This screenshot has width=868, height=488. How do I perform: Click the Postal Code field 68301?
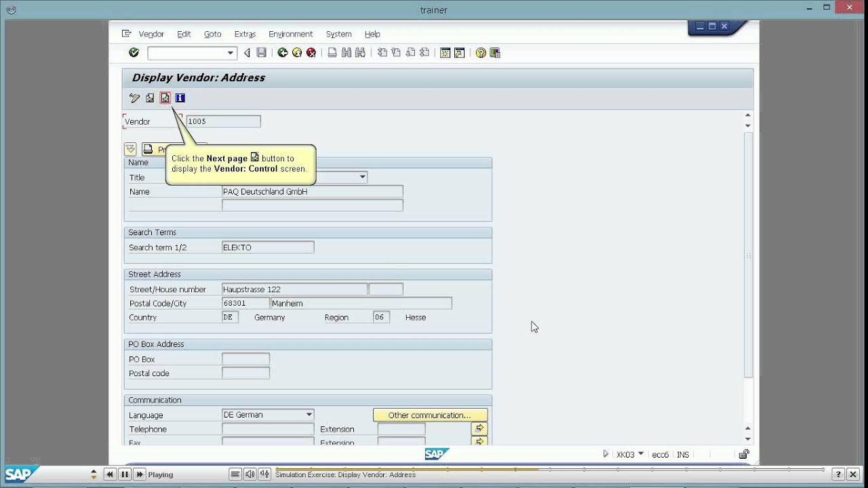click(245, 304)
